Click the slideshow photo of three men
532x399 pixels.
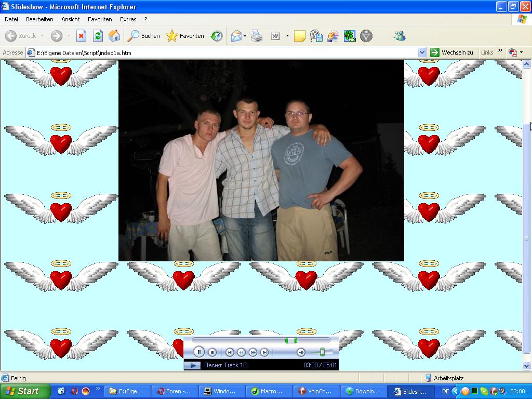point(261,161)
